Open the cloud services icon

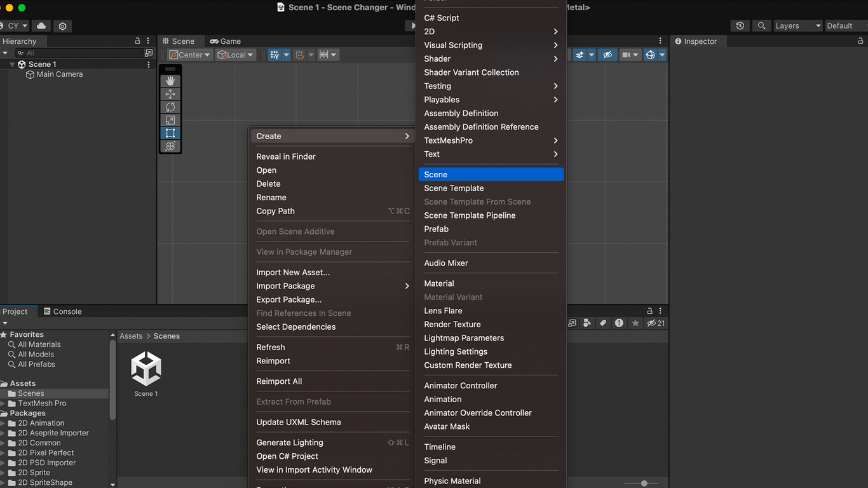pos(41,26)
